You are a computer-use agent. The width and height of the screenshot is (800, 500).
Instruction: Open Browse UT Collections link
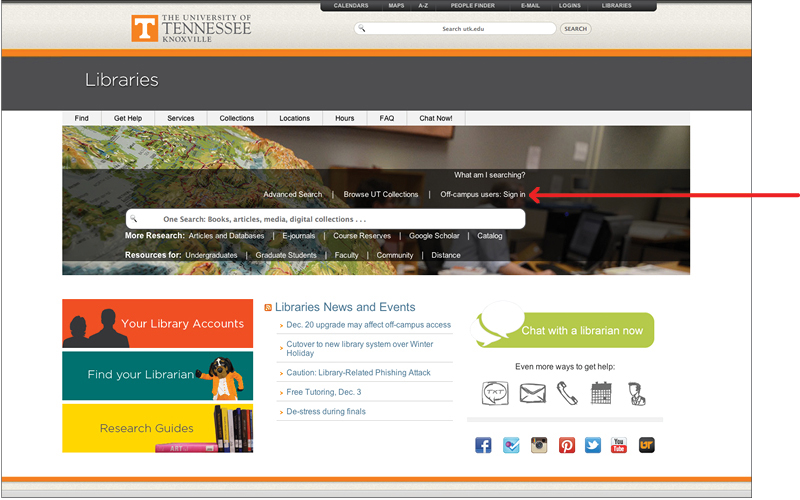381,194
